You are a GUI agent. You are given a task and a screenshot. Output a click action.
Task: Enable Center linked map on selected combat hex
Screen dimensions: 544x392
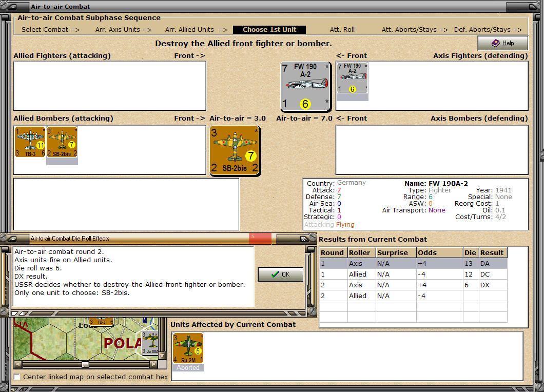pos(16,377)
